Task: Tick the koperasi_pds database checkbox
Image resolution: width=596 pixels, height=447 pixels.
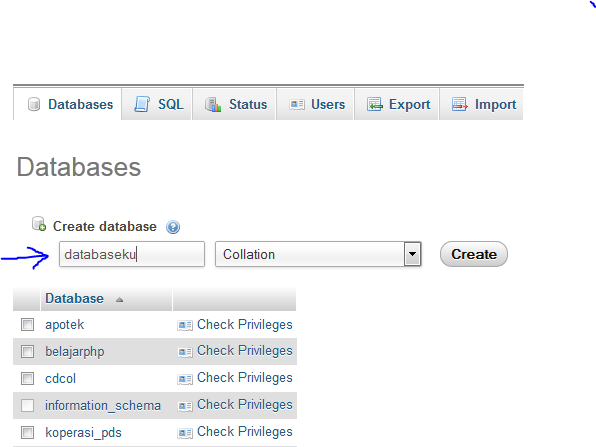Action: (x=27, y=432)
